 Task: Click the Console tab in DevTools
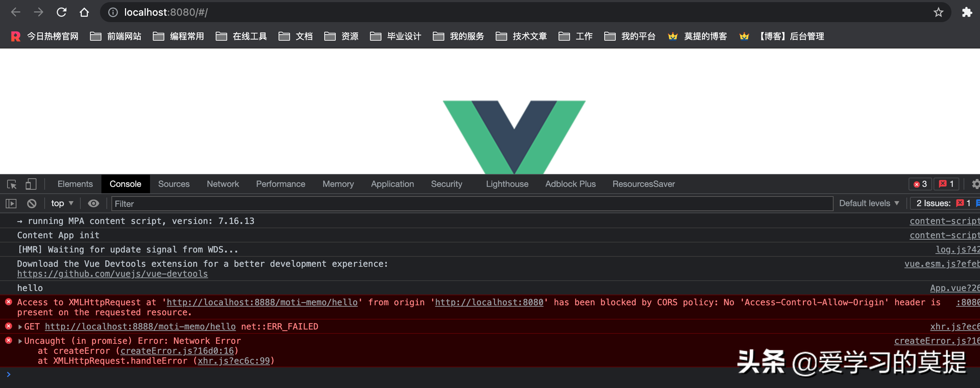[x=126, y=183]
